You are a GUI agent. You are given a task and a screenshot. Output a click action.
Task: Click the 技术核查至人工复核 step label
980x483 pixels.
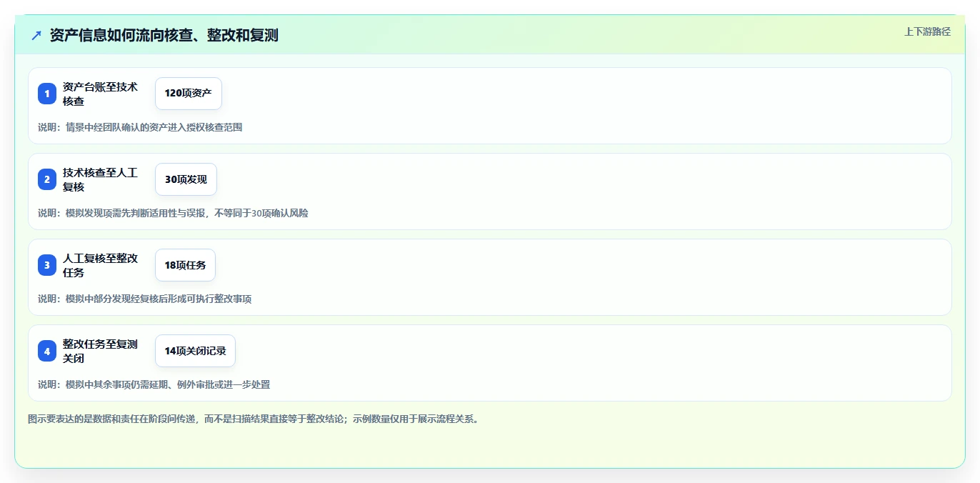(101, 179)
